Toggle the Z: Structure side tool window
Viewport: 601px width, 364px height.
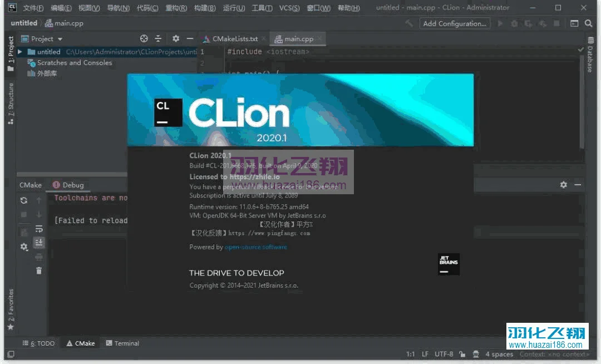11,104
